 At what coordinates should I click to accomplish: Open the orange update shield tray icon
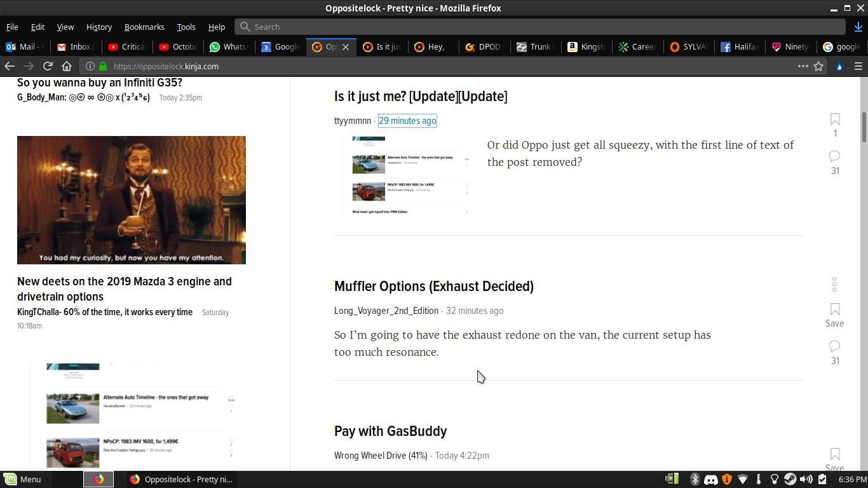click(x=727, y=479)
